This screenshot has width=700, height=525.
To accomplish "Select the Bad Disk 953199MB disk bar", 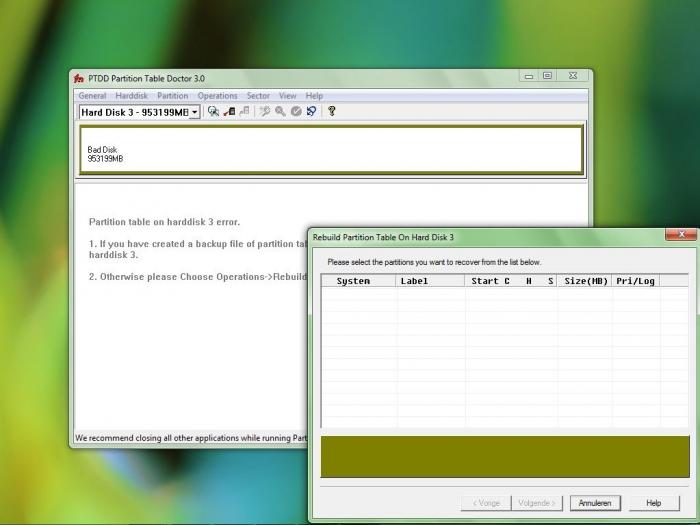I will pos(332,150).
